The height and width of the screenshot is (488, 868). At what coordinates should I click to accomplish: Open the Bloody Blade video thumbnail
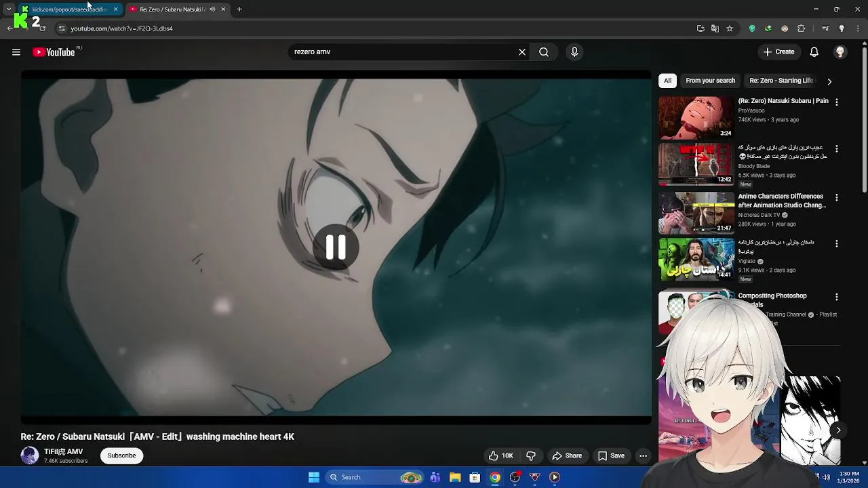coord(696,164)
